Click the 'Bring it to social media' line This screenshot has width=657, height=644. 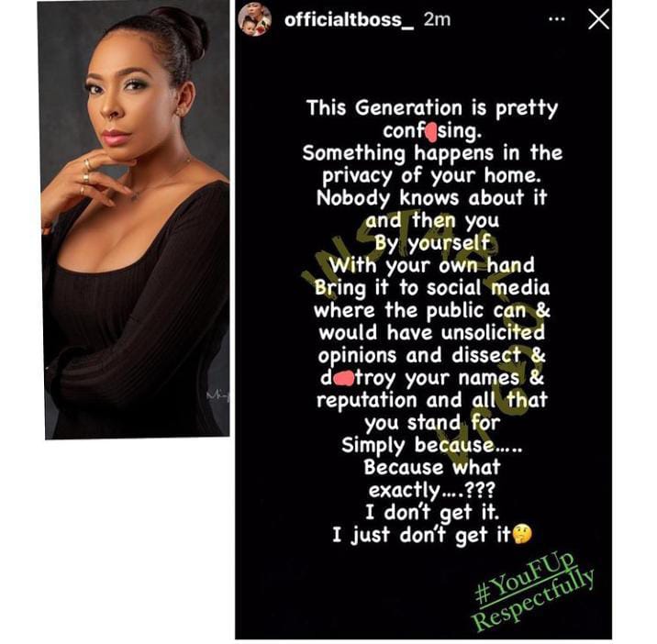(431, 288)
